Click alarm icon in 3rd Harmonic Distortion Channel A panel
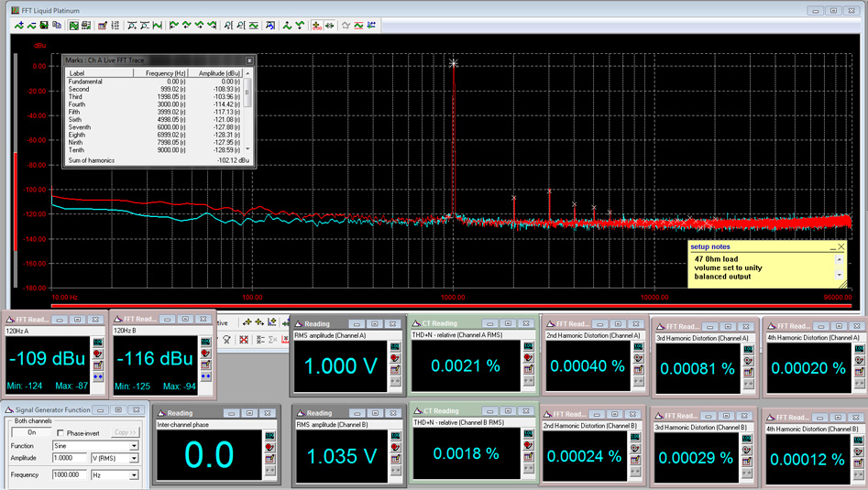 click(x=748, y=361)
